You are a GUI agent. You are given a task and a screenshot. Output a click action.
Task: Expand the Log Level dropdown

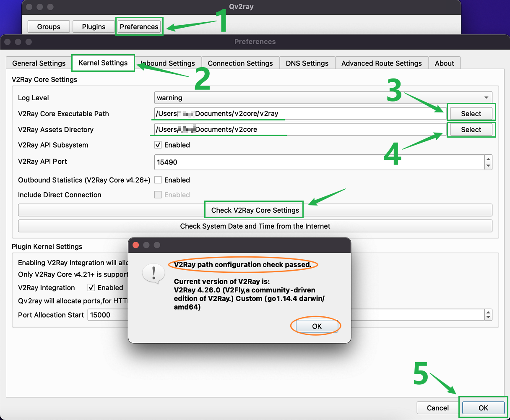tap(323, 98)
